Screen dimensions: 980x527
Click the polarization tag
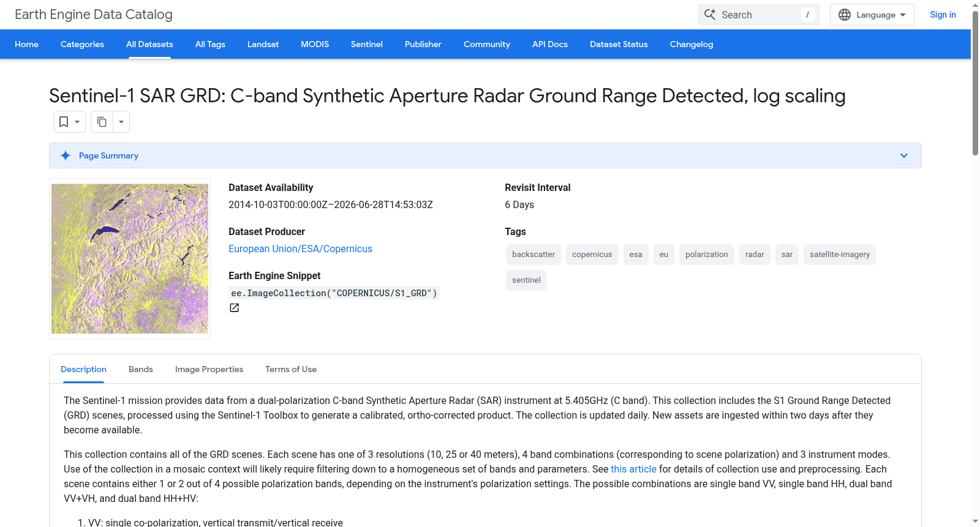[707, 255]
